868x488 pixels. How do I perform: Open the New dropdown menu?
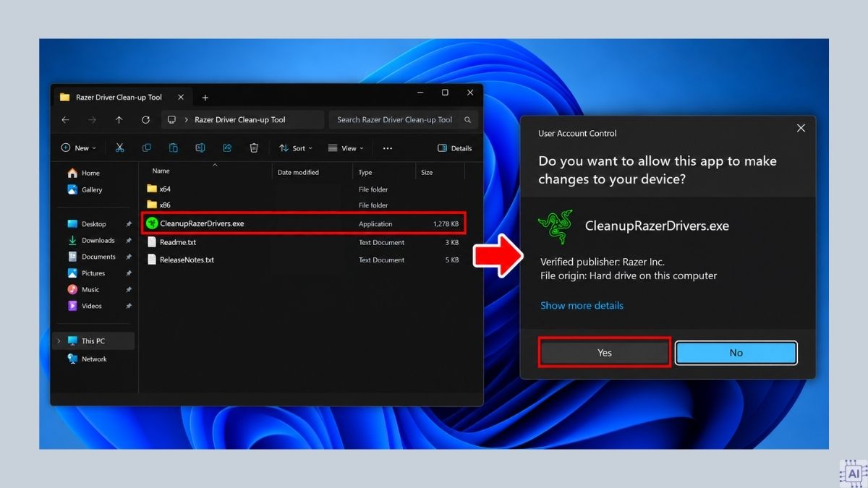point(78,148)
